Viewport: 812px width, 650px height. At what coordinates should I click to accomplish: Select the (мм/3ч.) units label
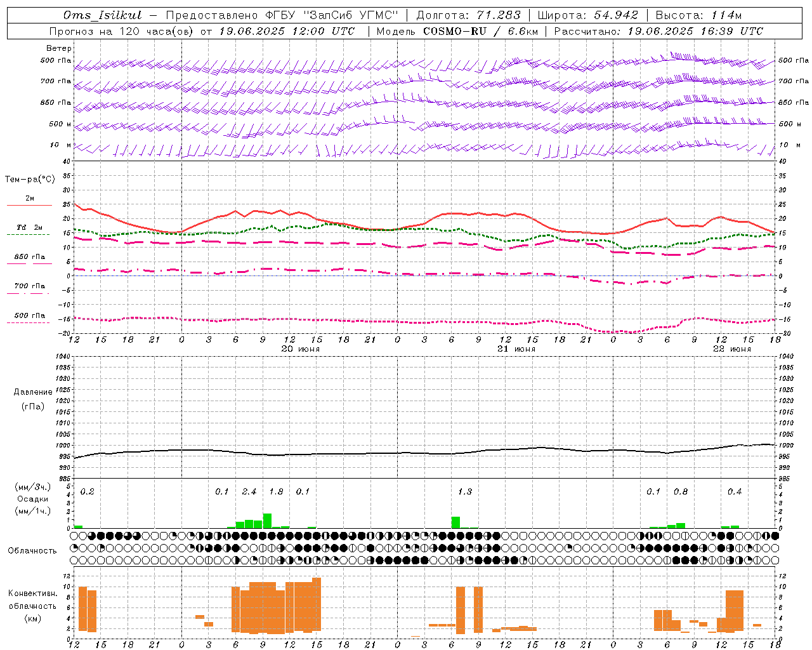32,487
